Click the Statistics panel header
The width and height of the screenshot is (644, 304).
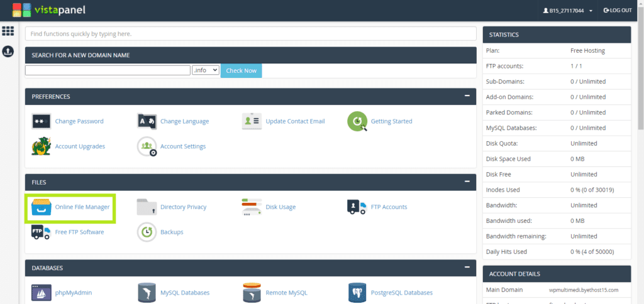557,35
